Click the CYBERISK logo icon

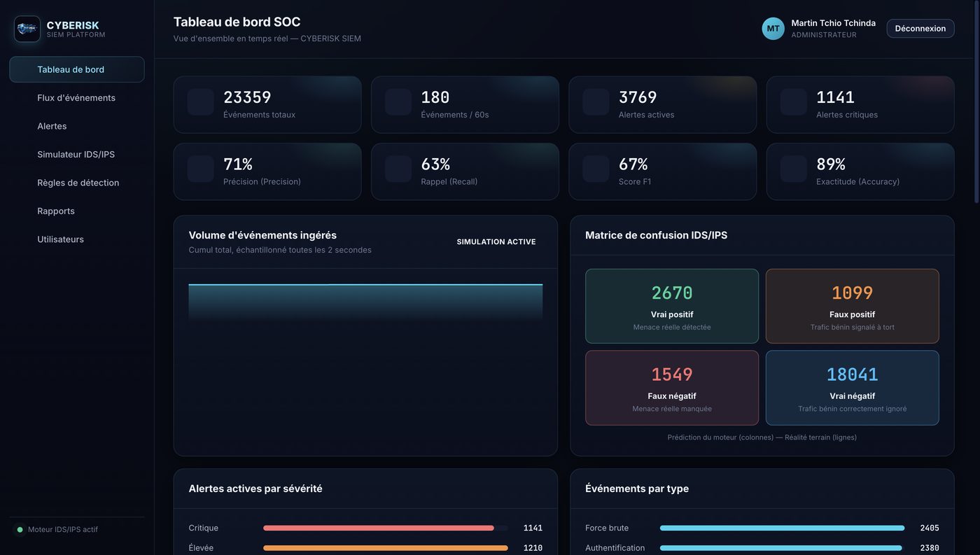point(27,29)
